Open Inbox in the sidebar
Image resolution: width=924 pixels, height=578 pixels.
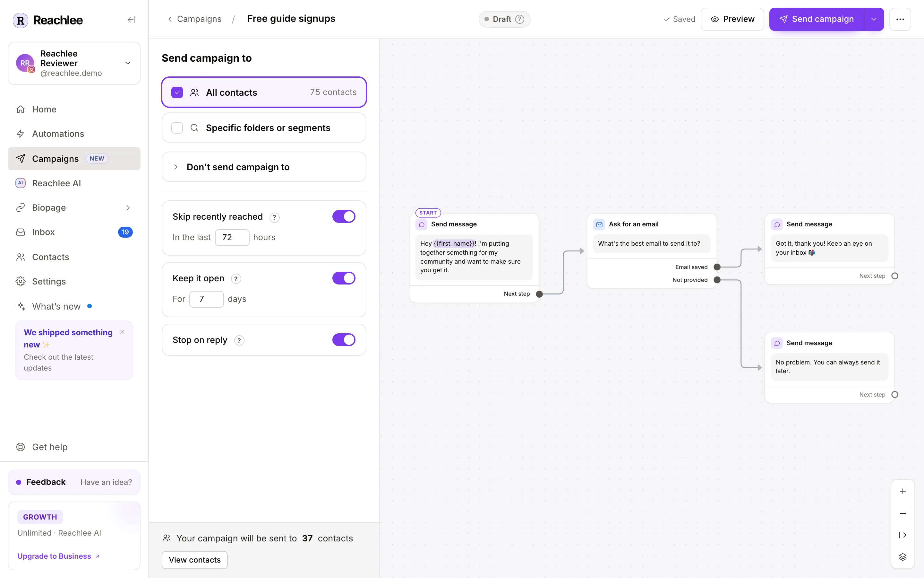click(x=74, y=232)
